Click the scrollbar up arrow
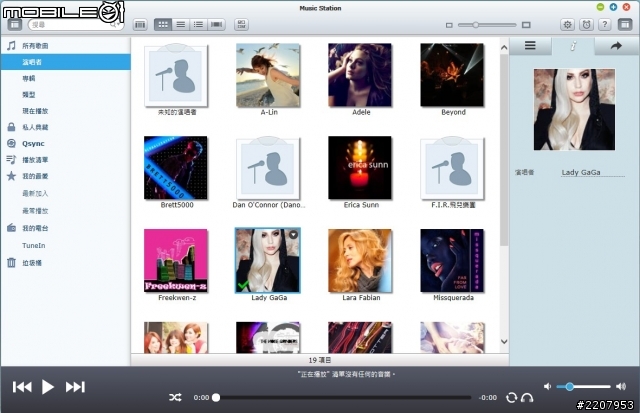The height and width of the screenshot is (413, 640). tap(504, 48)
